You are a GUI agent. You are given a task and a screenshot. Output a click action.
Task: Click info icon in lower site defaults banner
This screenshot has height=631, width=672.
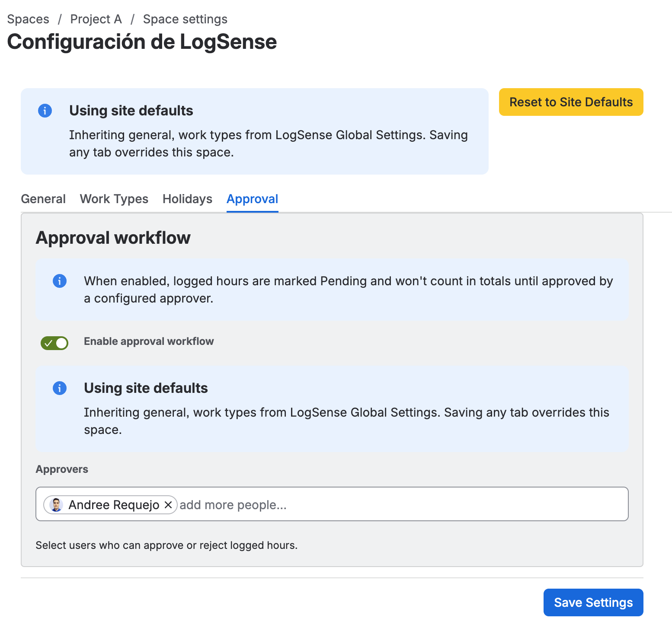click(60, 388)
